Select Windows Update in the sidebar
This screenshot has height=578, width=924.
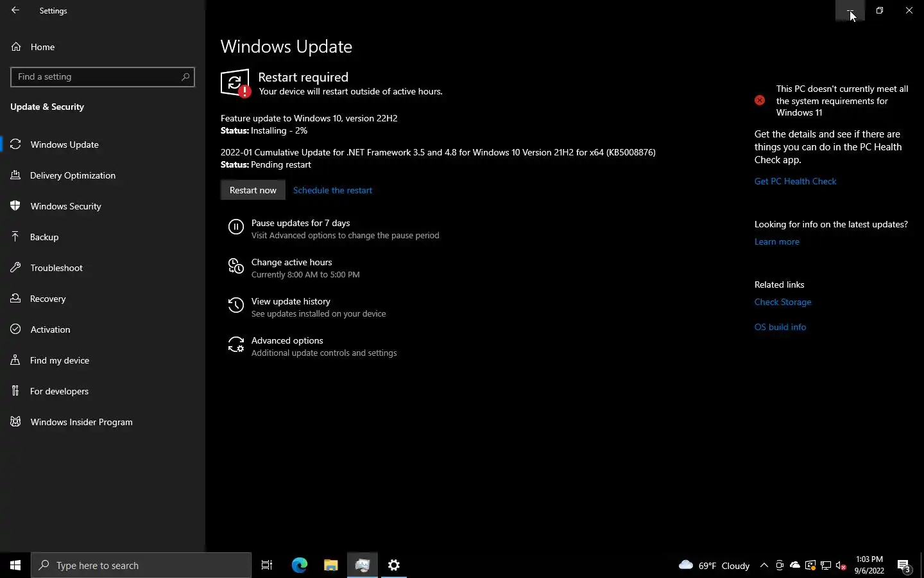[x=103, y=144]
